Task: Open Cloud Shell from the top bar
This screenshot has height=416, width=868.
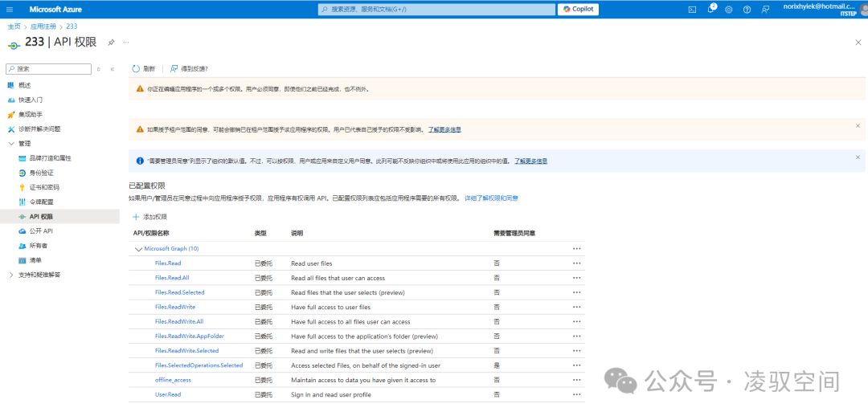Action: coord(692,9)
